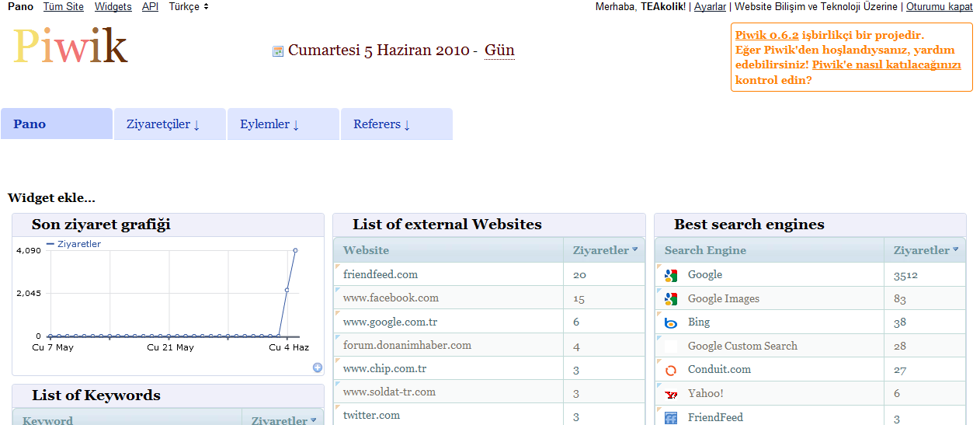Sort keywords by Ziyaretler column
980x425 pixels.
click(283, 420)
